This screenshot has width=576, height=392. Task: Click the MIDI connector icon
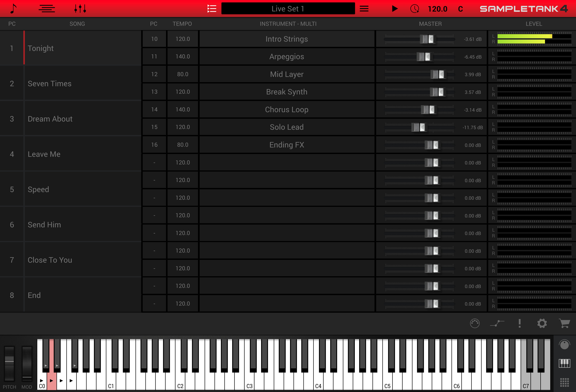[x=475, y=323]
